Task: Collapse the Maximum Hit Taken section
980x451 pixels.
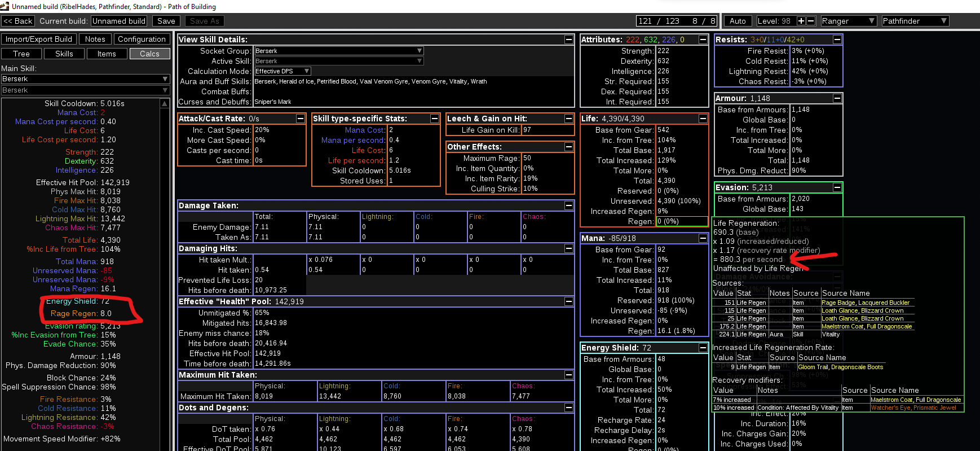Action: 568,375
